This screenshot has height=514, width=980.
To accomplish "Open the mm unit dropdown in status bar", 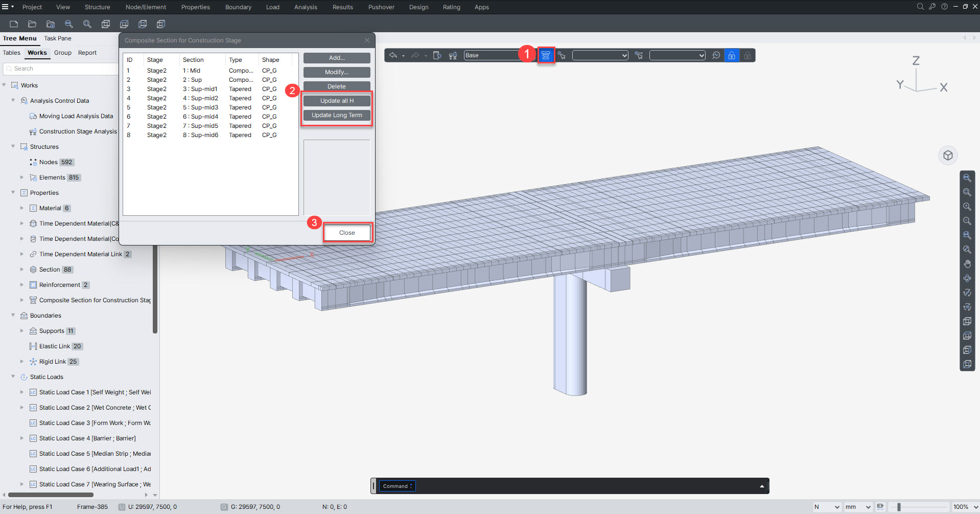I will [x=858, y=507].
